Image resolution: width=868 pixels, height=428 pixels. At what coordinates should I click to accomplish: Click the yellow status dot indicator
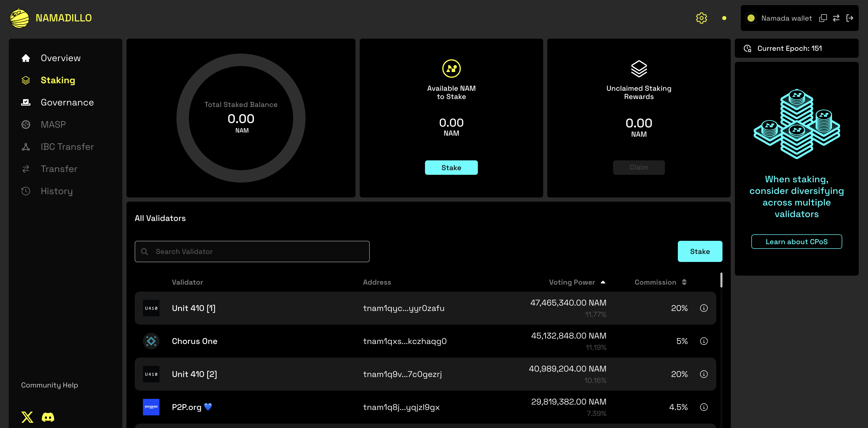tap(724, 18)
